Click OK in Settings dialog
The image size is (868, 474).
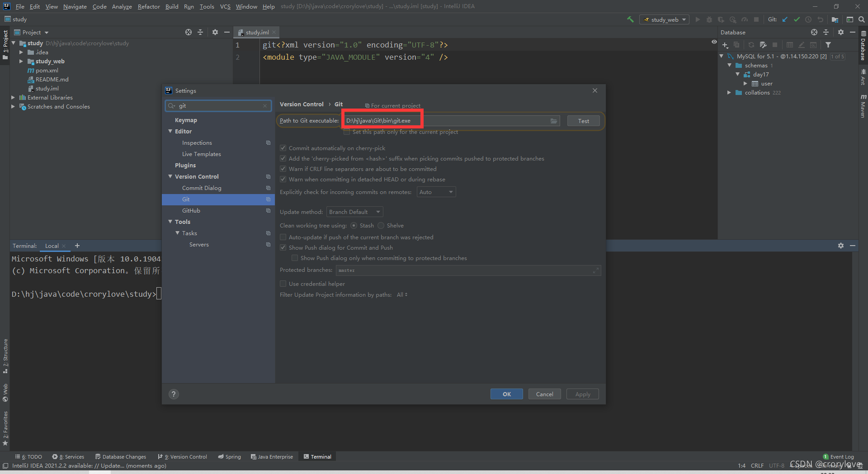(506, 394)
